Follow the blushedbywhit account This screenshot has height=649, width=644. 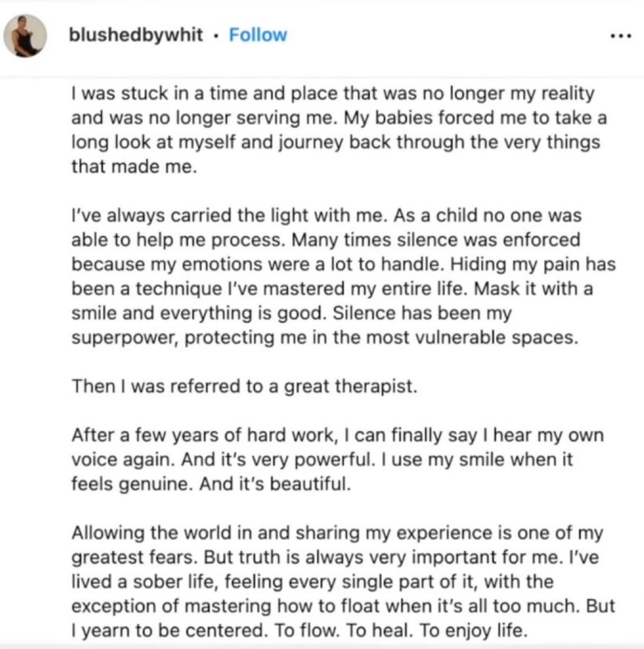click(x=258, y=35)
